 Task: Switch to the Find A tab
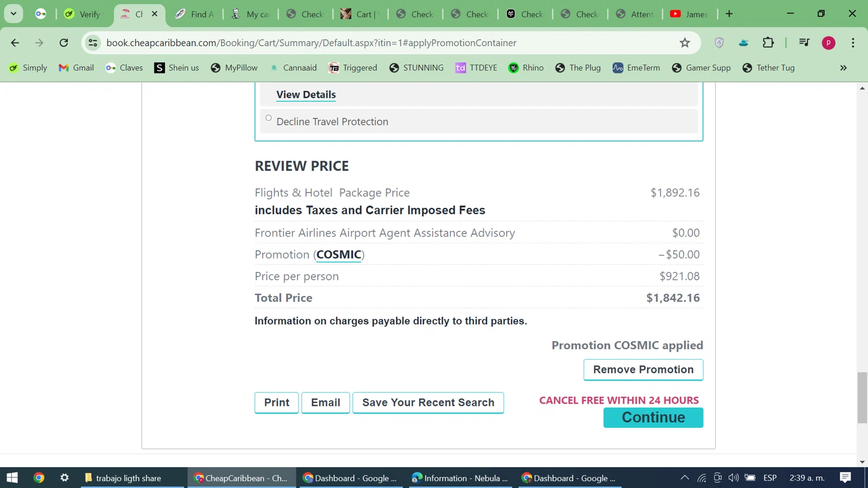(195, 14)
